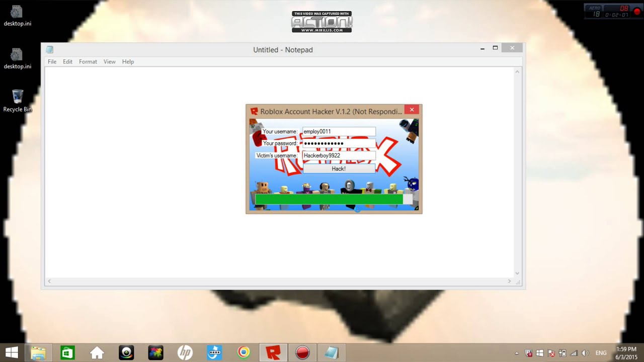The width and height of the screenshot is (644, 362).
Task: Minimize the Notepad window
Action: (x=482, y=48)
